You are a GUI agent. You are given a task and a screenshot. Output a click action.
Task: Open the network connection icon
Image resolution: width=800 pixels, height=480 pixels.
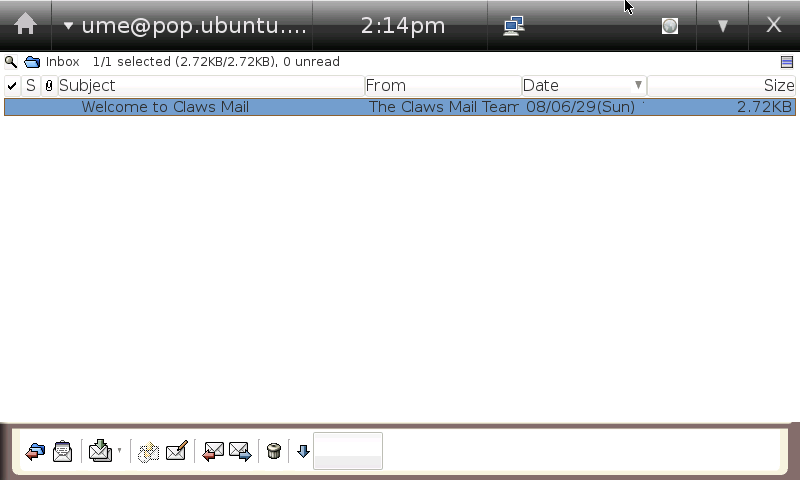(514, 26)
